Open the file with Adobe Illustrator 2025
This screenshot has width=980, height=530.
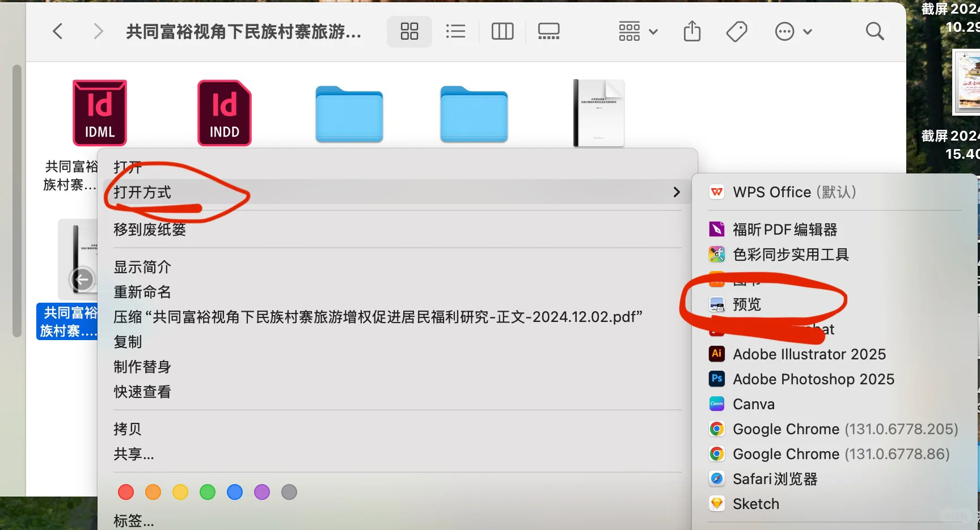[809, 354]
